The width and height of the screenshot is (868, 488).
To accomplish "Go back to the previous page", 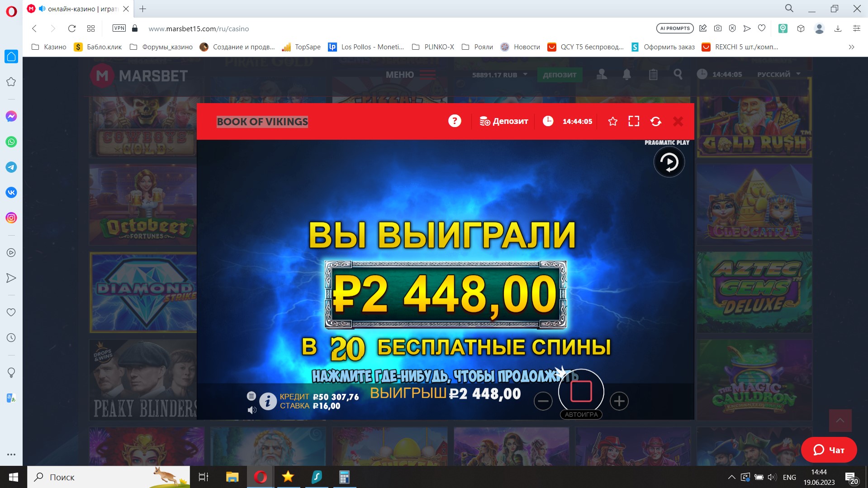I will click(34, 28).
